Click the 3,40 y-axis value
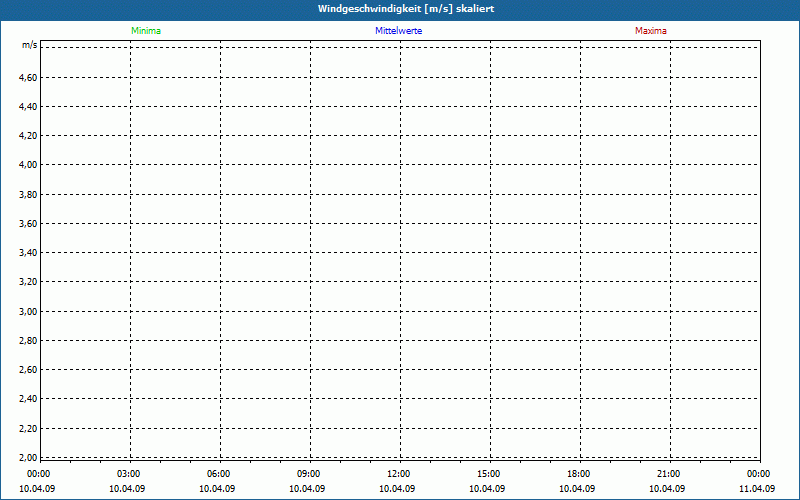Viewport: 800px width, 500px height. (28, 253)
